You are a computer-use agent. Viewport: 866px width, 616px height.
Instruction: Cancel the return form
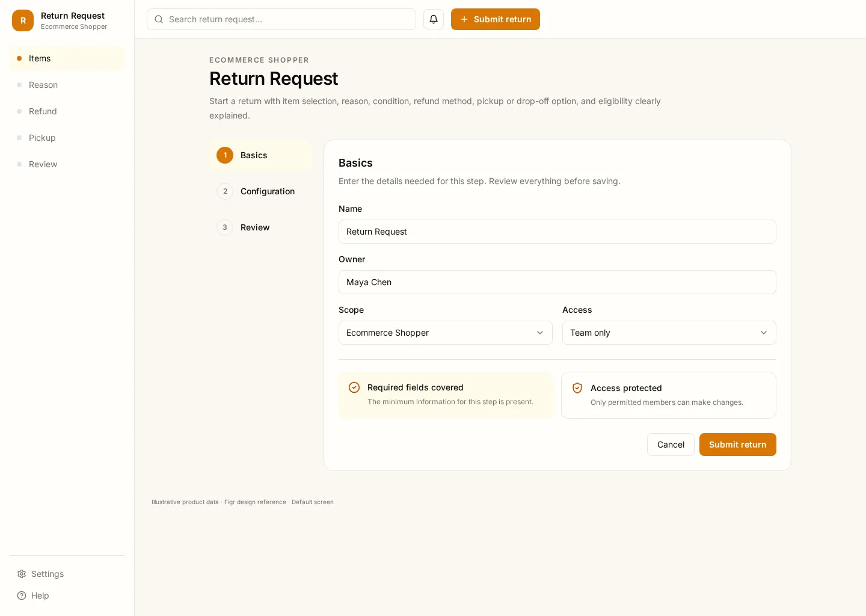tap(671, 445)
